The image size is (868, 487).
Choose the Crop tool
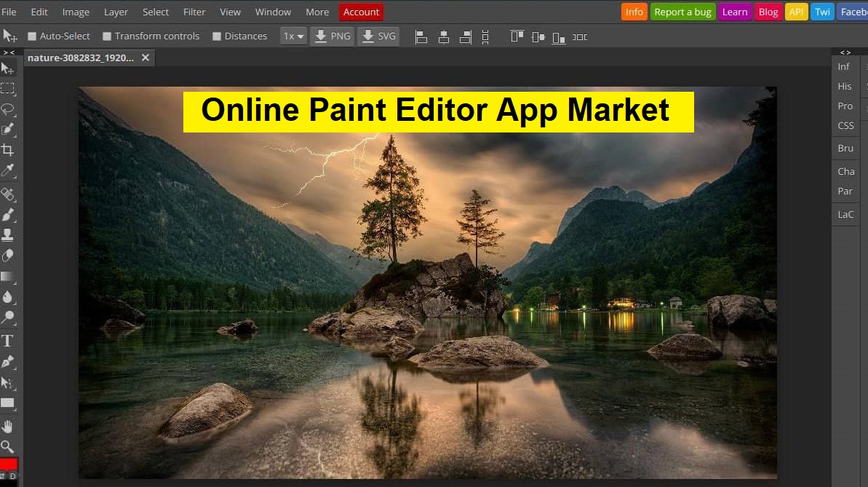click(x=9, y=150)
